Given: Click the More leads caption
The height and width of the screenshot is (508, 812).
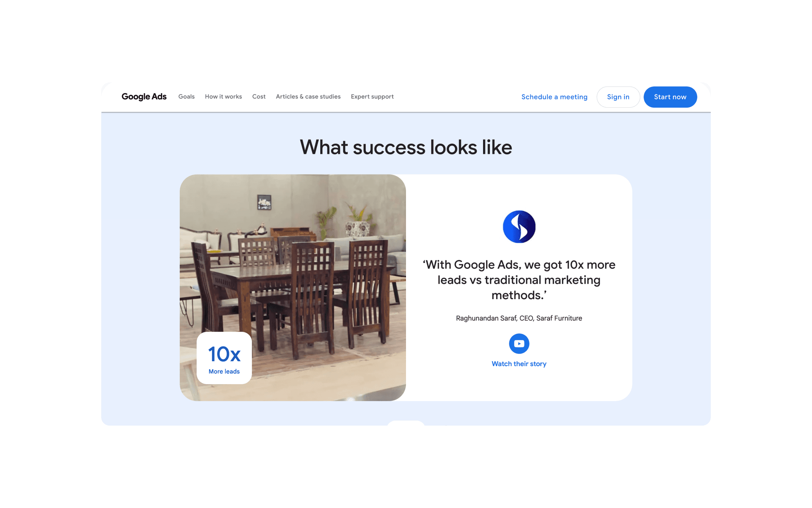Looking at the screenshot, I should [x=224, y=371].
